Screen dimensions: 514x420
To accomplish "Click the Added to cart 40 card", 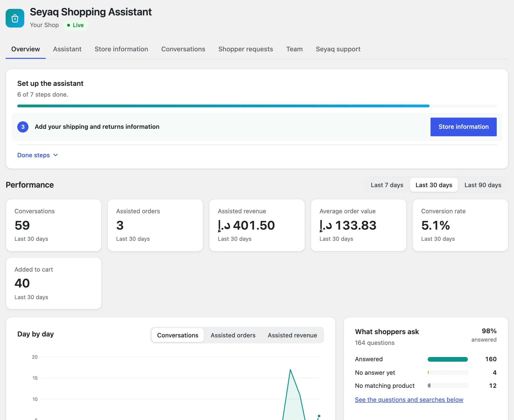I will pos(53,283).
